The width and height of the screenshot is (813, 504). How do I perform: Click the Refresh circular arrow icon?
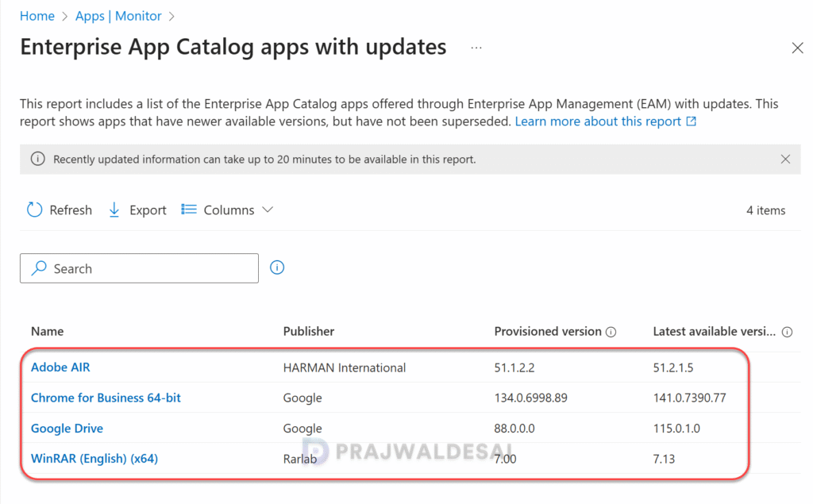click(34, 210)
